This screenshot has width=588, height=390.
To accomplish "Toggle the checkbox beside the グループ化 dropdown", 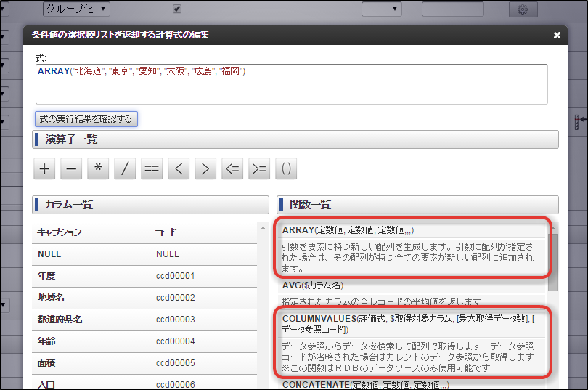I will (177, 9).
